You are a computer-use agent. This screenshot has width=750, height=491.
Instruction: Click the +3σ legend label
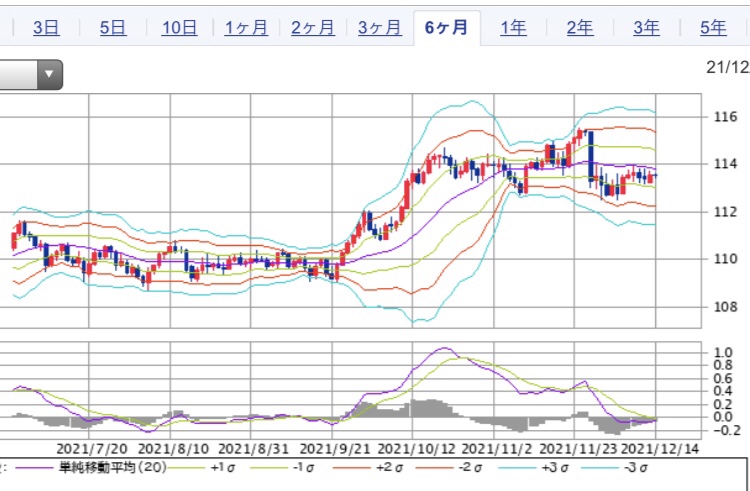tap(554, 468)
